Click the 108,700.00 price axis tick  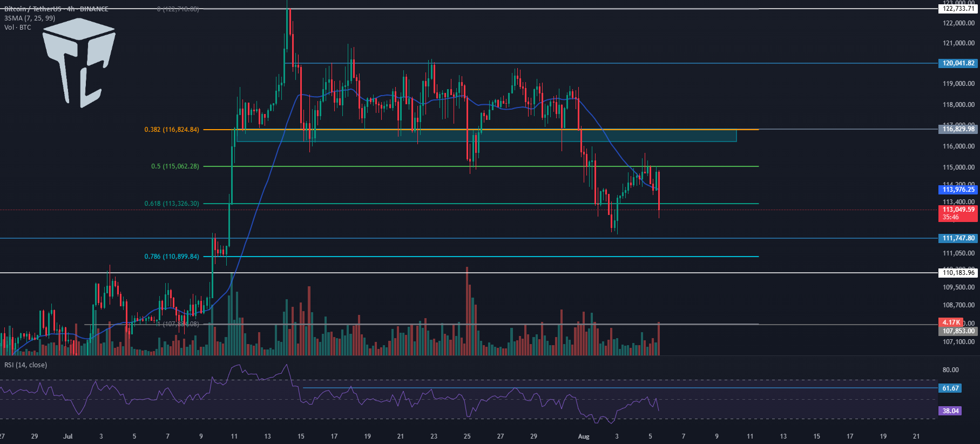point(958,305)
